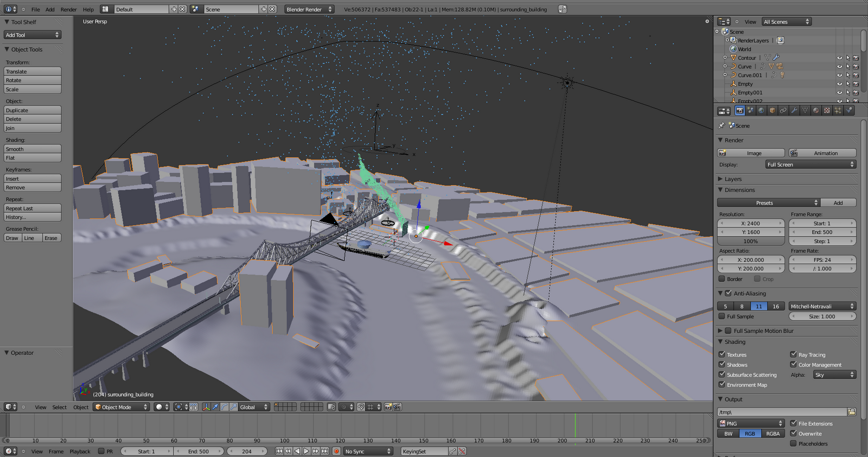The width and height of the screenshot is (868, 457).
Task: Toggle the PR checkbox in timeline header
Action: click(x=101, y=451)
